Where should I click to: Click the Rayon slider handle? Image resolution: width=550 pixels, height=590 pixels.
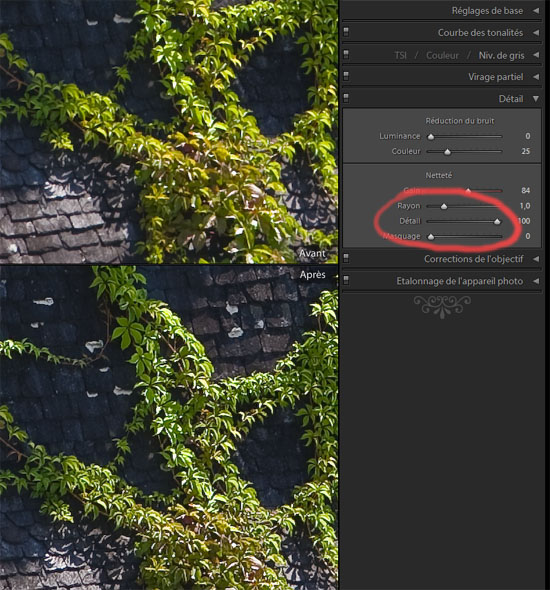tap(444, 206)
